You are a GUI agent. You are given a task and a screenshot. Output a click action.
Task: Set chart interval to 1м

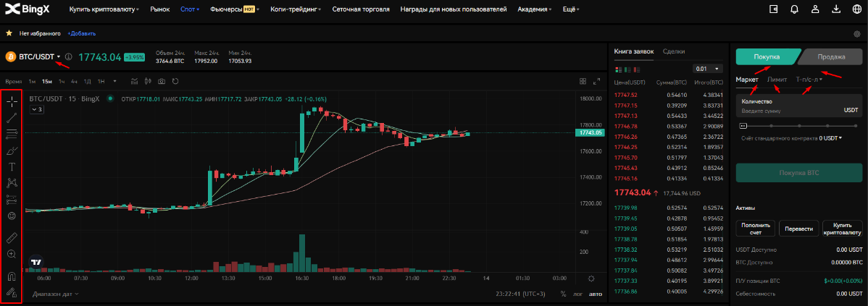click(x=32, y=81)
